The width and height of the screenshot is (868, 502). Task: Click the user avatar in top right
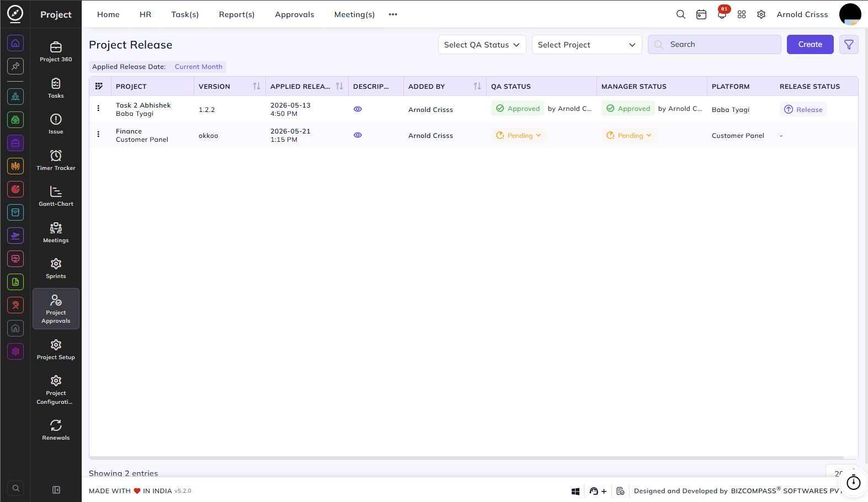point(850,14)
